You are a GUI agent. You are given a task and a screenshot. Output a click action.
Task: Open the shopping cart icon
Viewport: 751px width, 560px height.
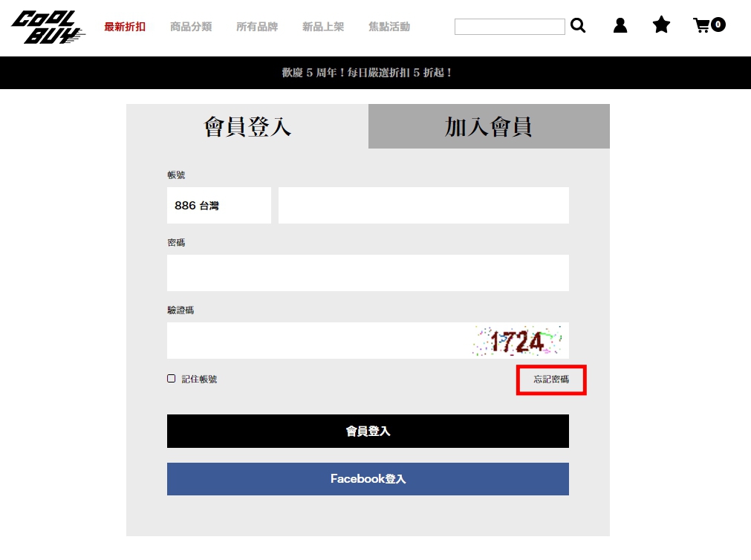702,25
